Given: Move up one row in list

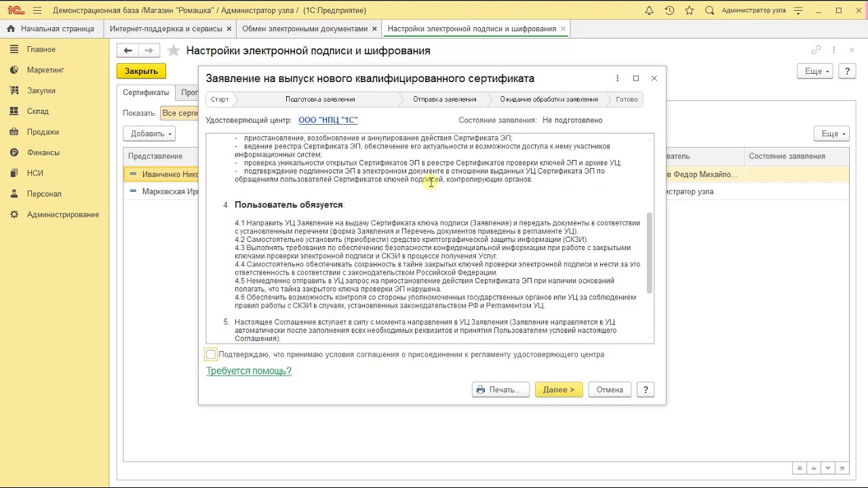Looking at the screenshot, I should 814,468.
